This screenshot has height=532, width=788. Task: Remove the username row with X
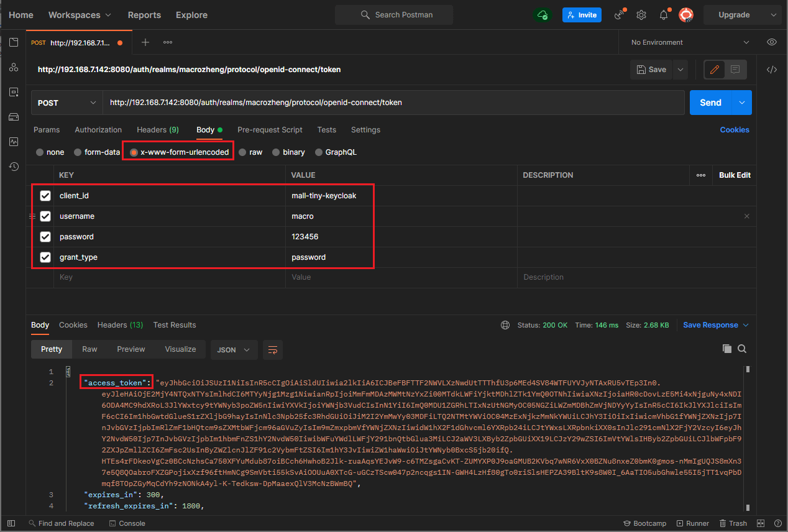pos(747,216)
